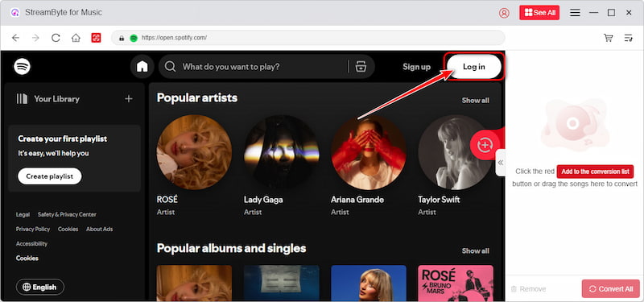The width and height of the screenshot is (644, 302).
Task: Click the Ariana Grande artist name
Action: [357, 200]
